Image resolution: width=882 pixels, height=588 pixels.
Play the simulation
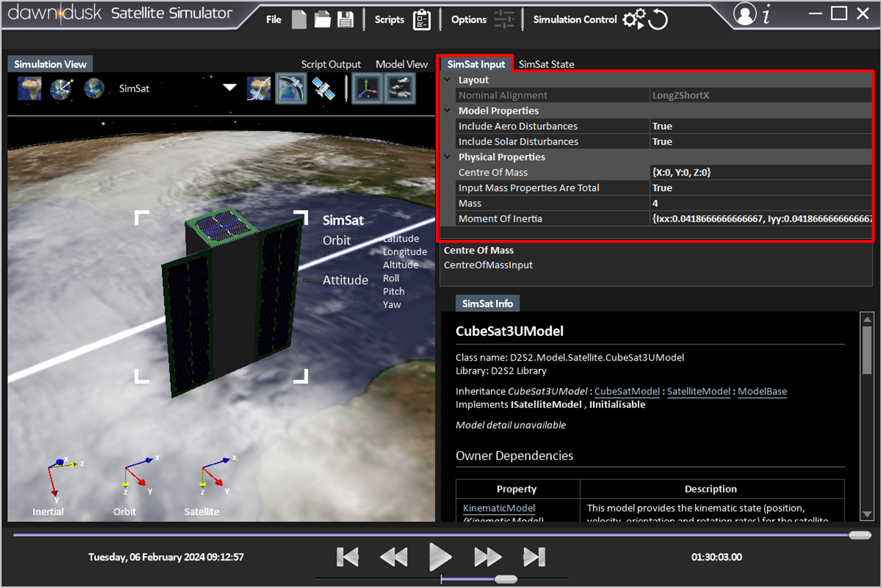tap(440, 557)
